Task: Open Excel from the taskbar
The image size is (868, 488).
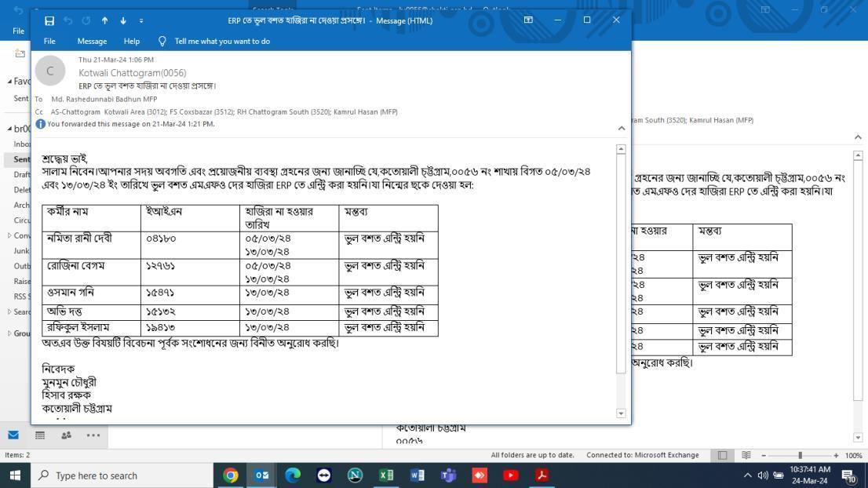Action: click(x=386, y=475)
